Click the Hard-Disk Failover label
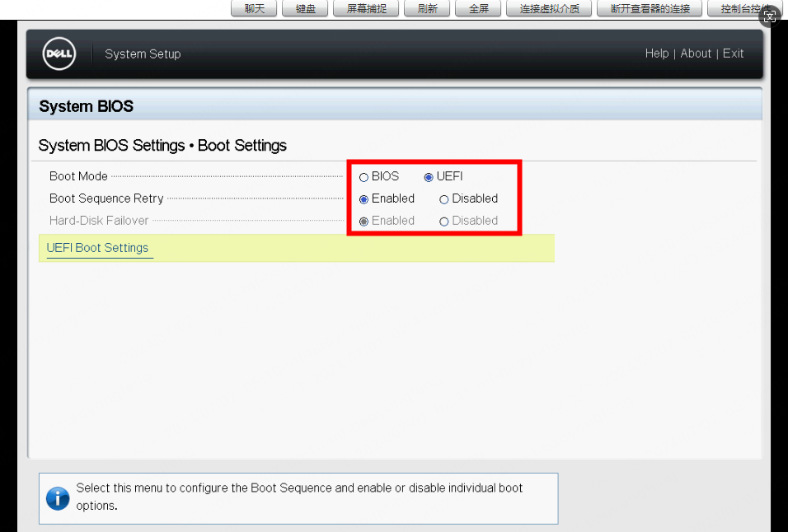788x532 pixels. (99, 221)
